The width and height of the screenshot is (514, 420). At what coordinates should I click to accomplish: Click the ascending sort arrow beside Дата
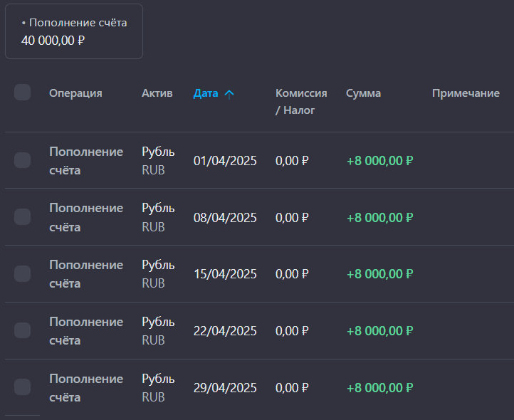pos(229,93)
